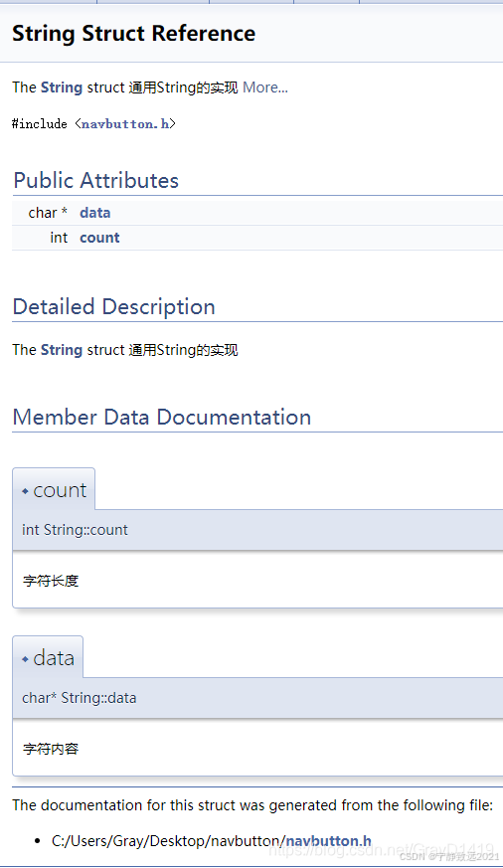Open the count member link in Public Attributes
503x868 pixels.
(99, 238)
